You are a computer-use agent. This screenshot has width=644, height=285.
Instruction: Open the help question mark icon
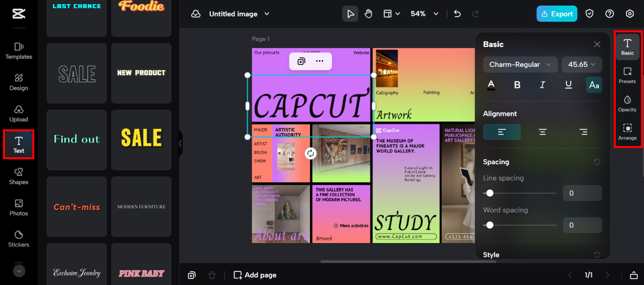[x=610, y=14]
